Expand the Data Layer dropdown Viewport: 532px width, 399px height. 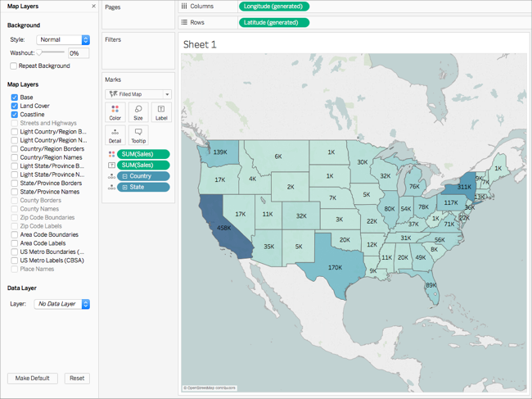point(62,304)
